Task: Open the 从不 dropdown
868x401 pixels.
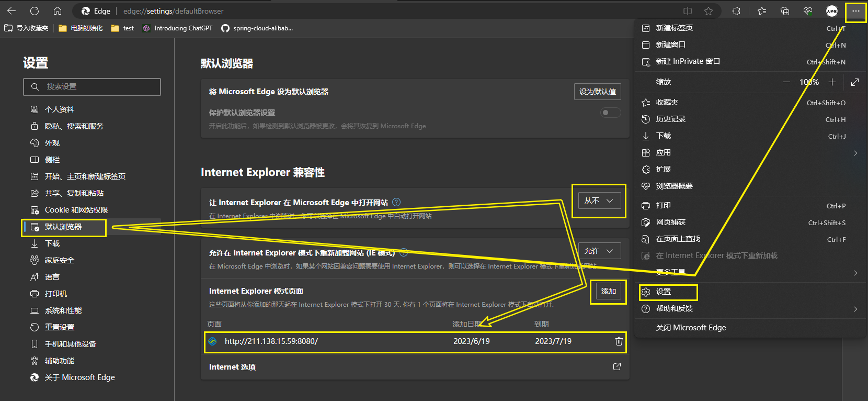Action: click(x=599, y=200)
